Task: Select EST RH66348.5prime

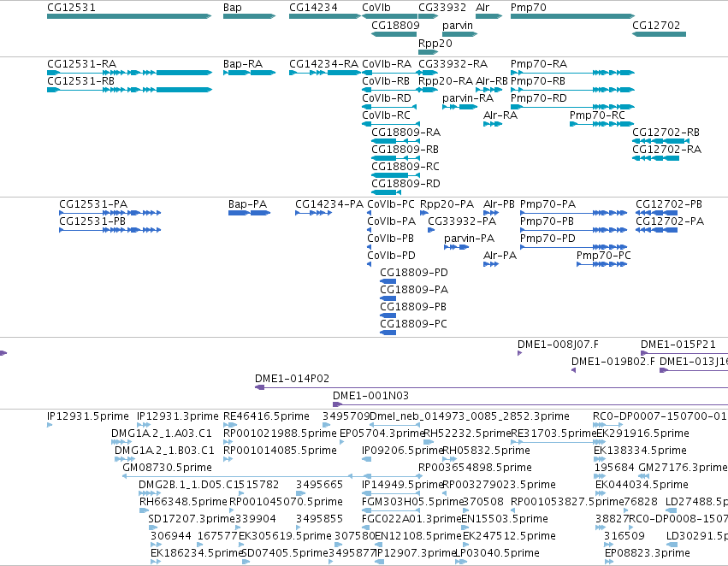Action: 144,510
